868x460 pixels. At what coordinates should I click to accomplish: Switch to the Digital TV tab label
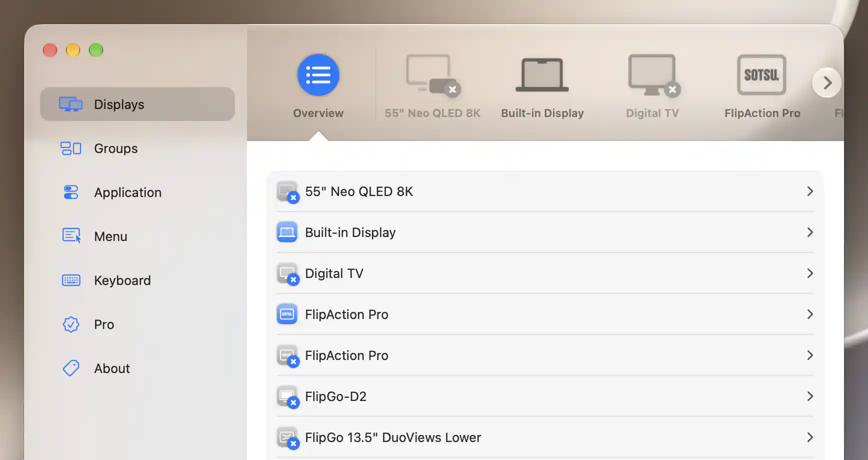point(652,113)
